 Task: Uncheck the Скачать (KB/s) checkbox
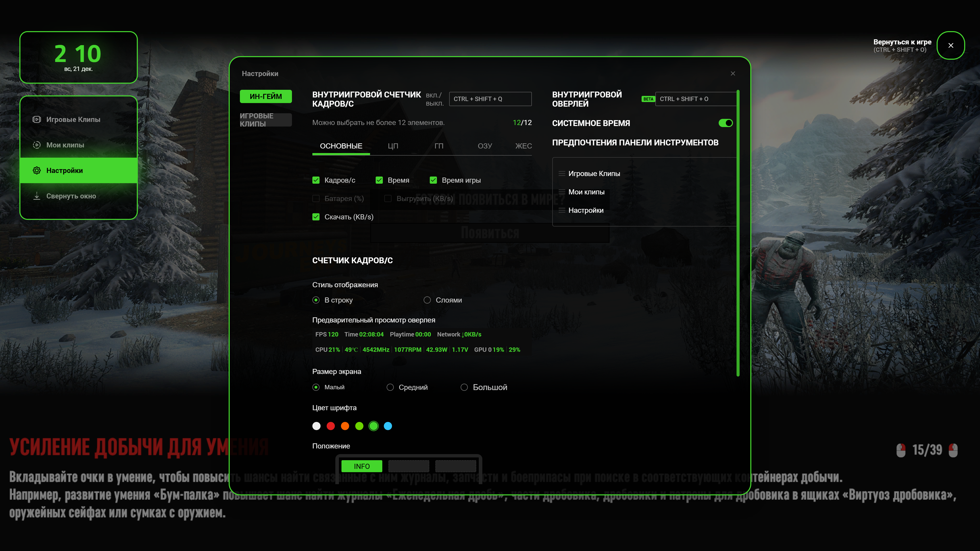click(316, 217)
